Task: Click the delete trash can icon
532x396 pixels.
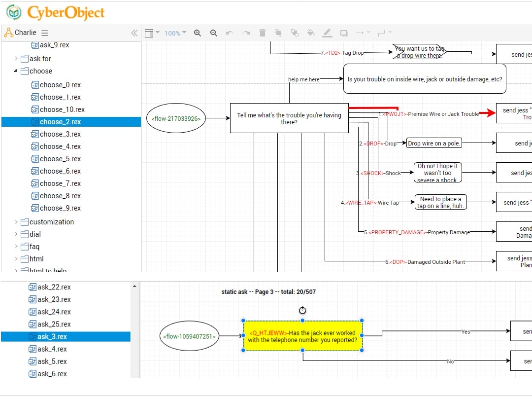Action: tap(263, 33)
